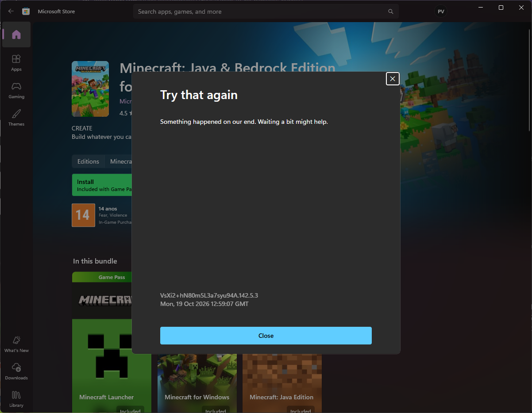Select the Editions tab
532x413 pixels.
pyautogui.click(x=88, y=161)
